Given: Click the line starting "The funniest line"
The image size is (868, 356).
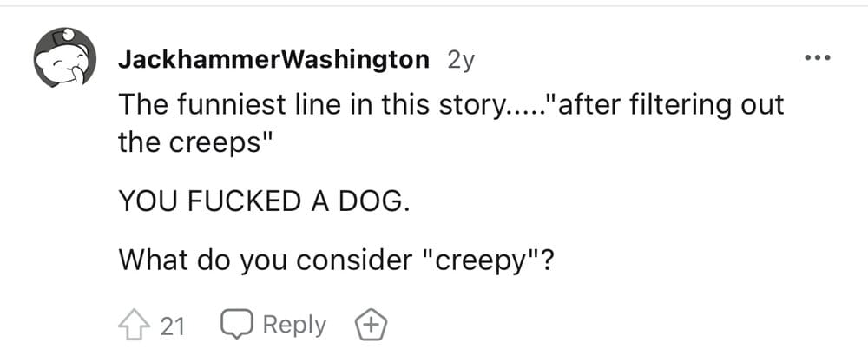Looking at the screenshot, I should 451,105.
